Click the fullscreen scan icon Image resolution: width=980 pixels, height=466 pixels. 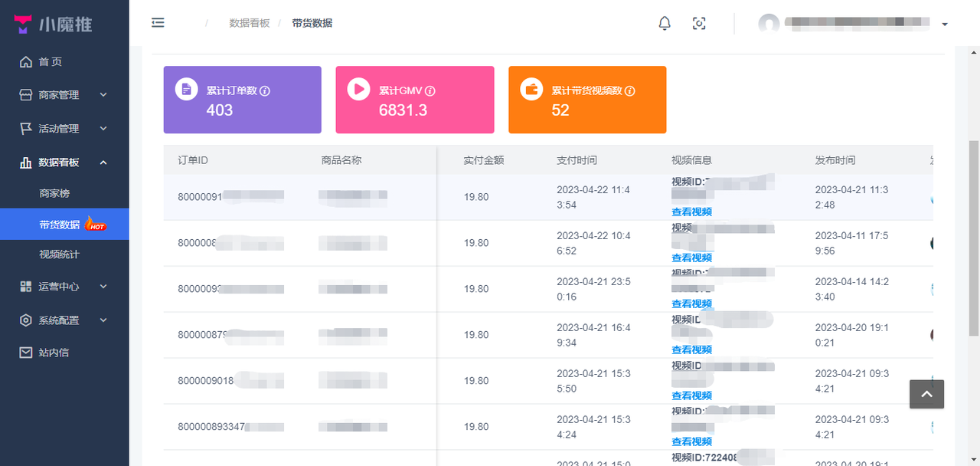pyautogui.click(x=699, y=24)
